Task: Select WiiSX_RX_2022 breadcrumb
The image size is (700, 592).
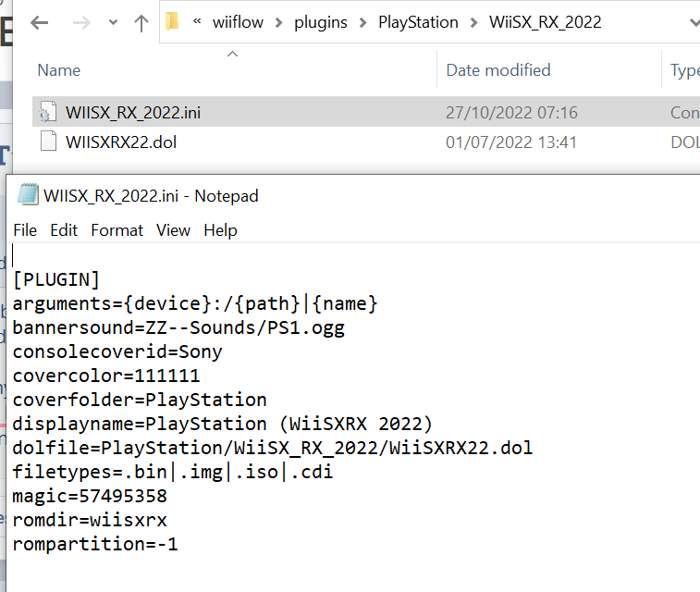Action: pos(545,22)
